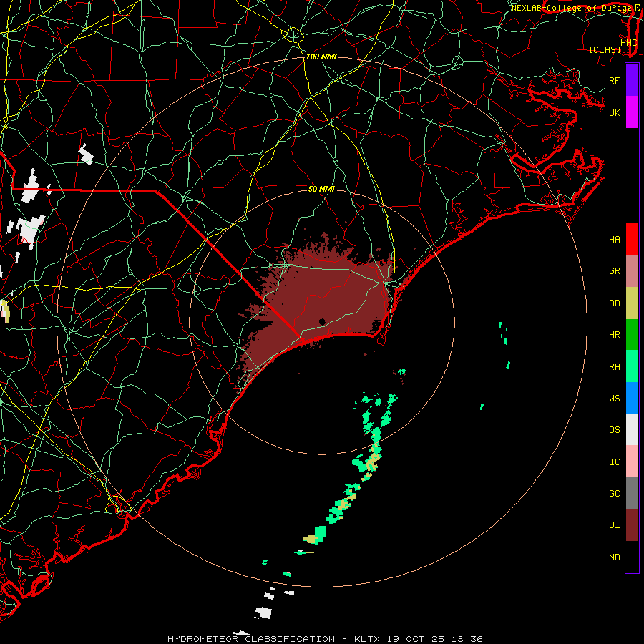Click the UK magenta legend swatch

pyautogui.click(x=632, y=112)
